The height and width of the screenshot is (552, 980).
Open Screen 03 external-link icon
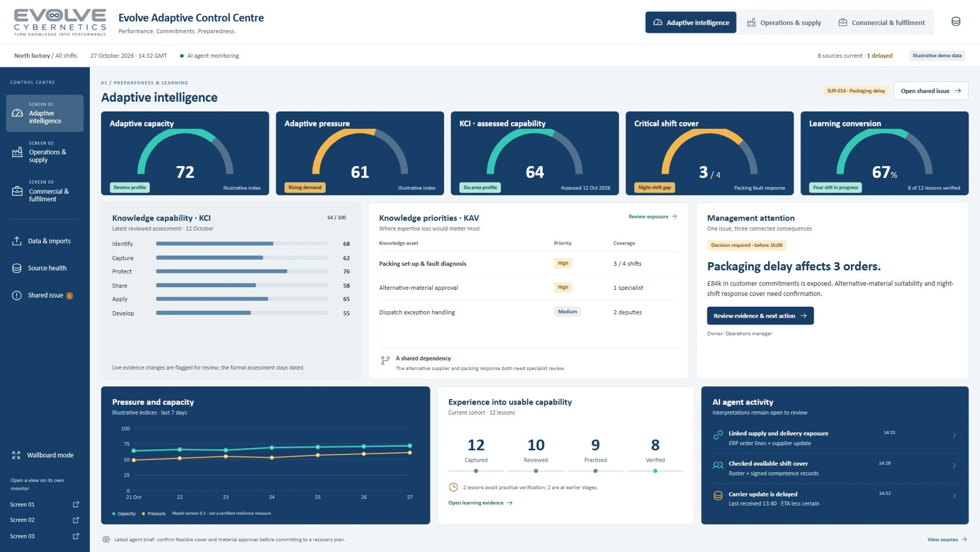point(76,536)
